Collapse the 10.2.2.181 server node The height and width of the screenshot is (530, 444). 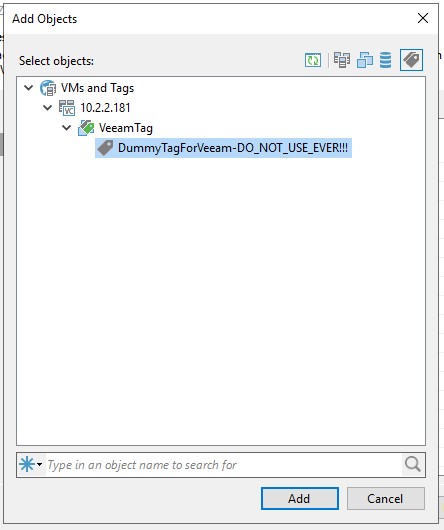coord(48,108)
